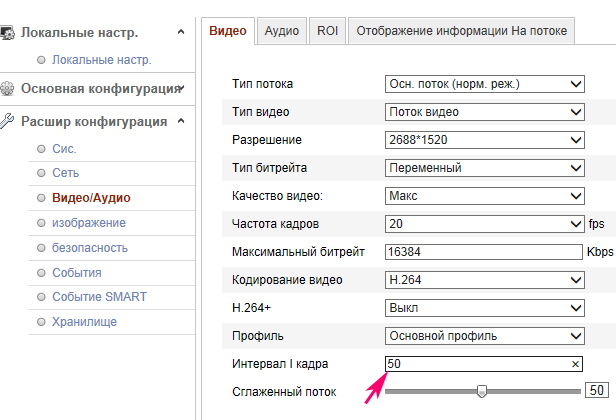The image size is (616, 420).
Task: Clear the Интервал I кадра field with X
Action: click(x=575, y=364)
